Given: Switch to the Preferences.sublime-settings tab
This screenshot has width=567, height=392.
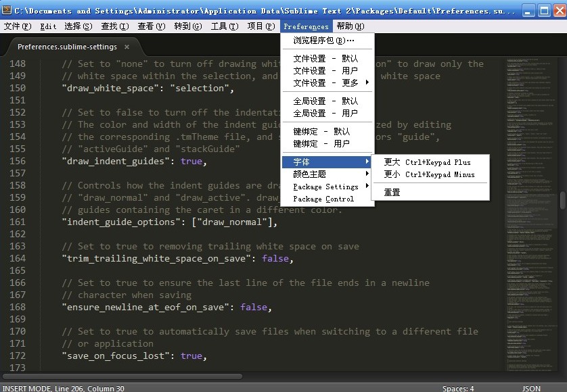Looking at the screenshot, I should (x=67, y=47).
